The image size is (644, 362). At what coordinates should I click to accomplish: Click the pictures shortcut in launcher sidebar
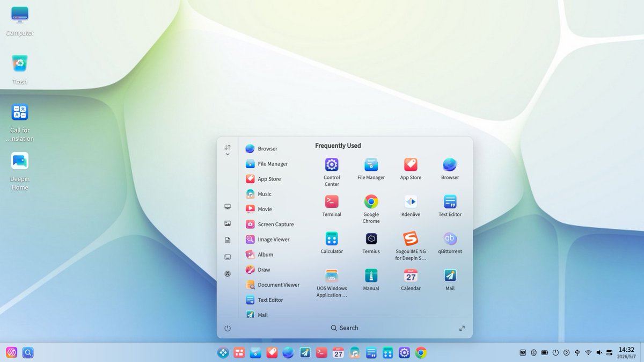coord(228,223)
